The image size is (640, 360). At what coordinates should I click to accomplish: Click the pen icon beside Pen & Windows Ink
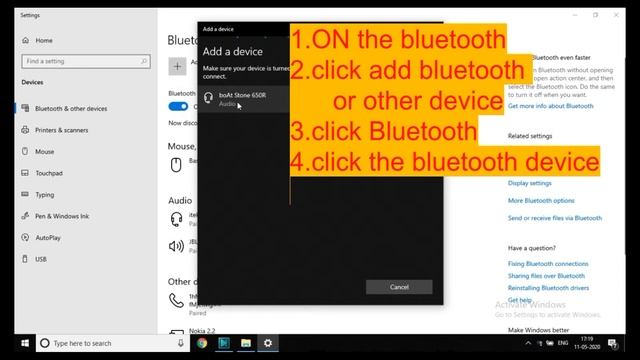coord(25,216)
